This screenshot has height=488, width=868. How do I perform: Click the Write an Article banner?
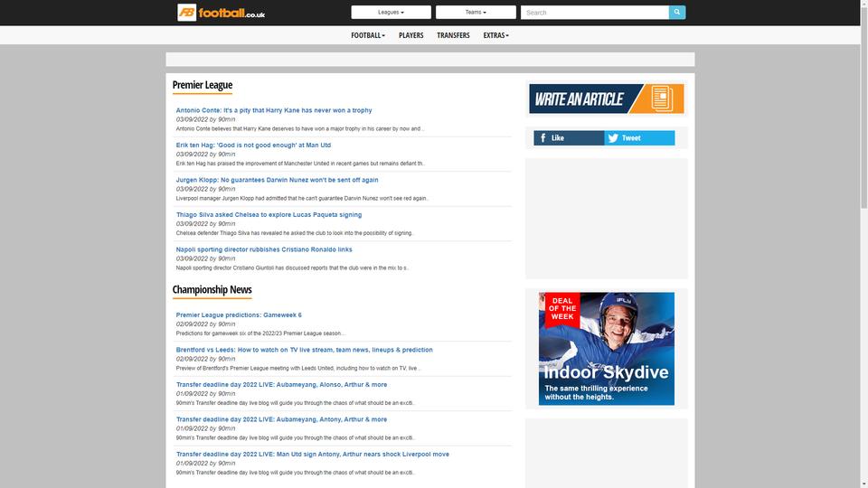606,99
